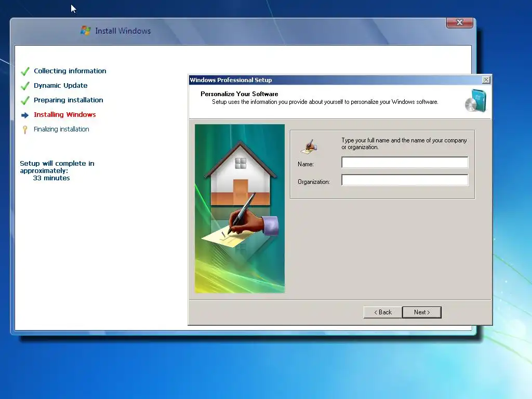
Task: Click the 'Windows Professional Setup' title bar text
Action: coord(231,80)
